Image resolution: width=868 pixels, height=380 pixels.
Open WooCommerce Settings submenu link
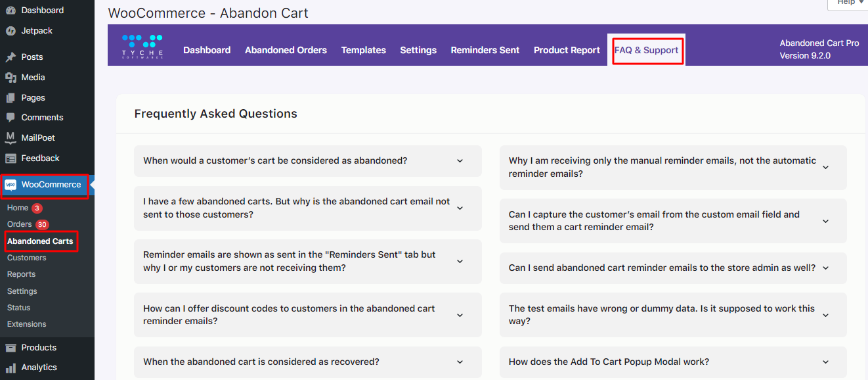(x=22, y=291)
